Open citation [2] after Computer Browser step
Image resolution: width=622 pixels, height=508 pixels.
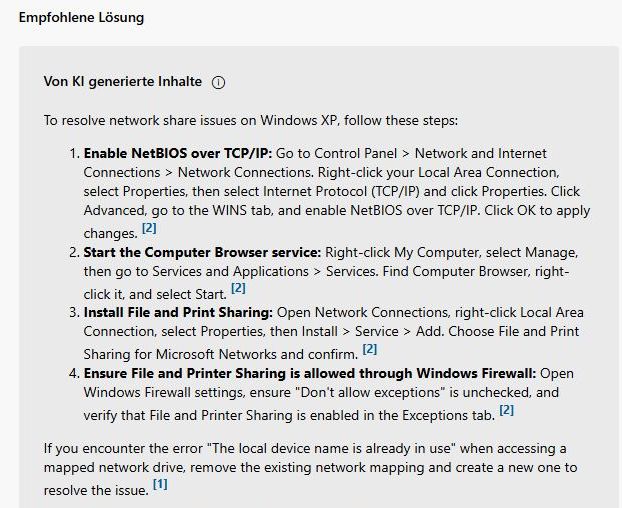[x=238, y=288]
